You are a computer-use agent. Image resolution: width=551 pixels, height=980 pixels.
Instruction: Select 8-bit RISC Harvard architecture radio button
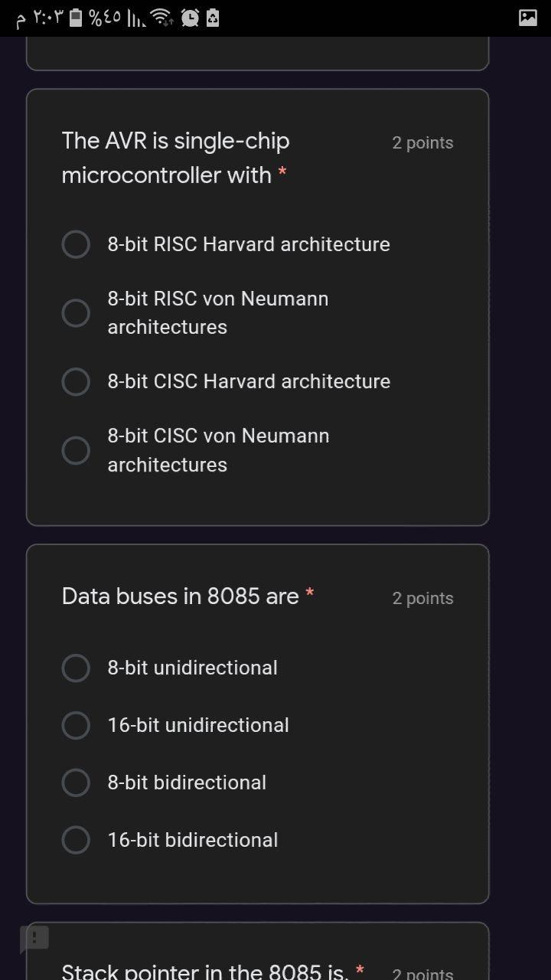76,244
